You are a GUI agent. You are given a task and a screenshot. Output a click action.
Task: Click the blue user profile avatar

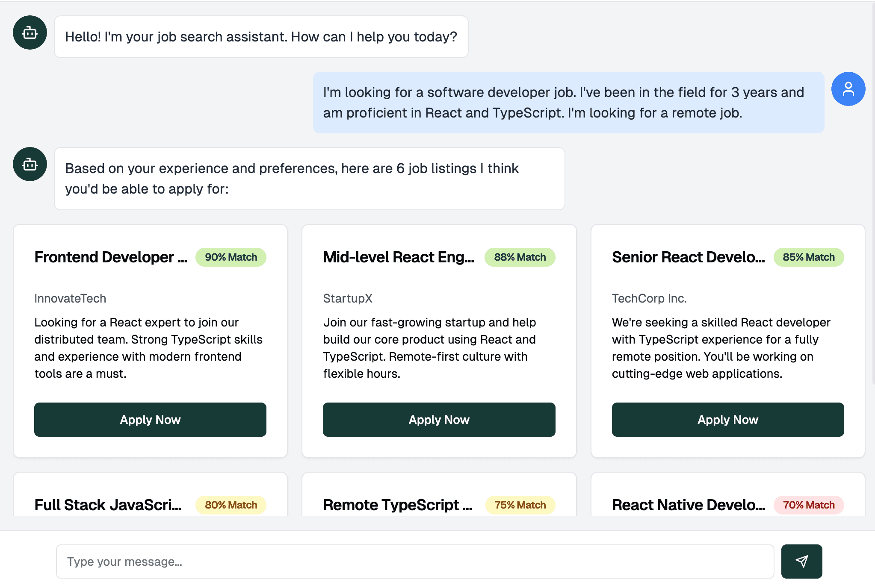[x=848, y=89]
